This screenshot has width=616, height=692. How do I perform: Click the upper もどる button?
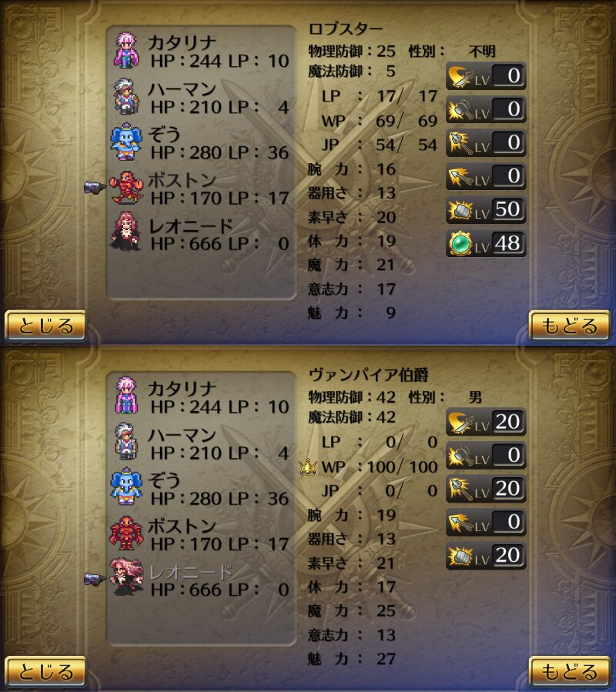(569, 326)
